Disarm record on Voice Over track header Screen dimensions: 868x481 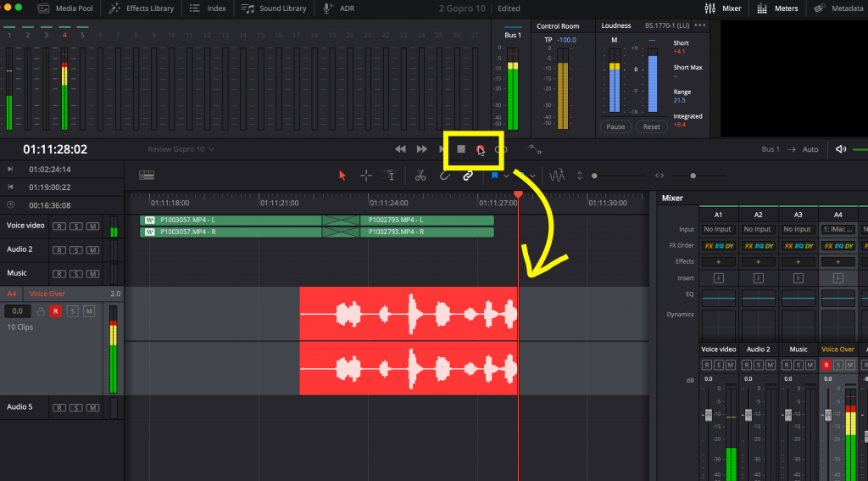point(56,311)
